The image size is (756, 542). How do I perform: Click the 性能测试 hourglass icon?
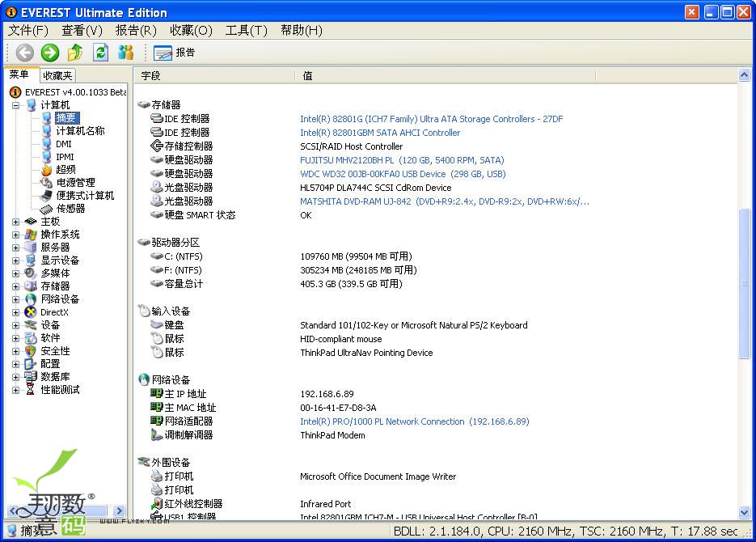point(31,390)
